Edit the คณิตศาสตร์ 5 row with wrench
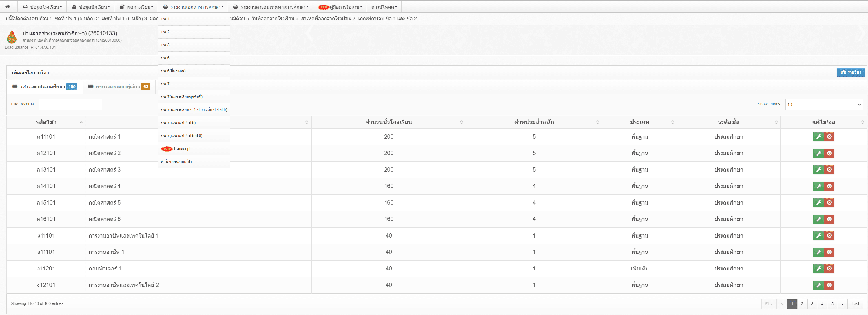 (x=818, y=203)
